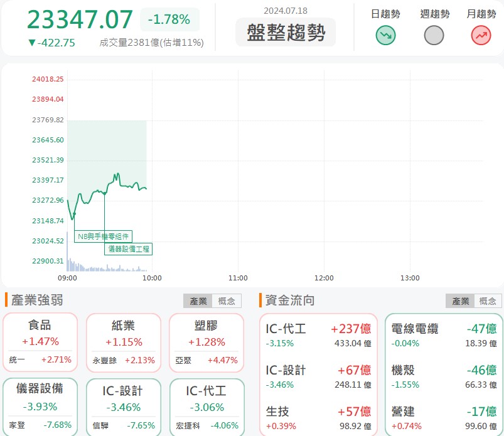
Task: Click IC-代工 inflow row +237億
Action: (318, 335)
